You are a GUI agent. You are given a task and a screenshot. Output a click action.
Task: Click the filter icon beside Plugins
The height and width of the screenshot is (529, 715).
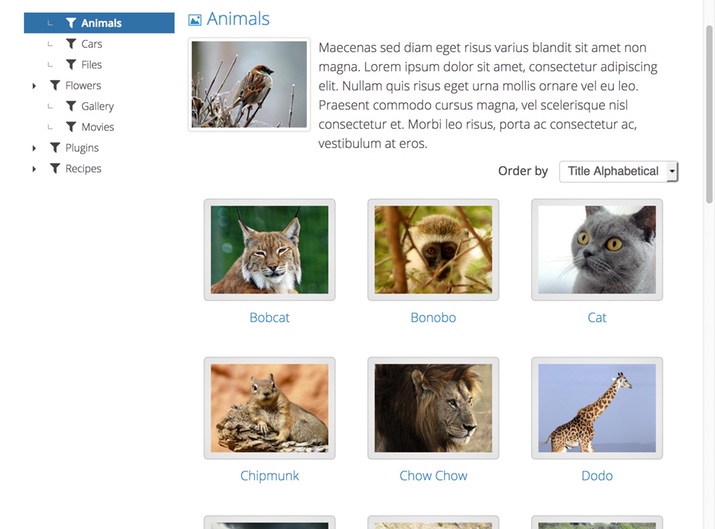tap(55, 148)
